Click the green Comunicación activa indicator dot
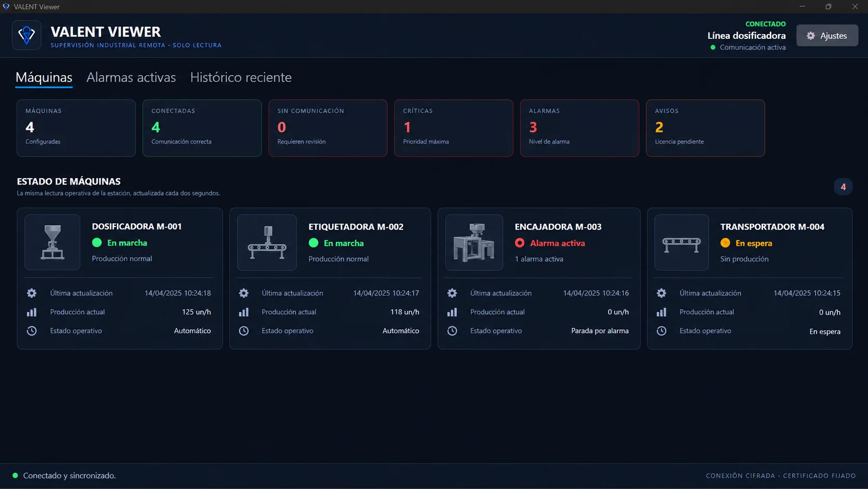This screenshot has width=868, height=489. tap(713, 47)
